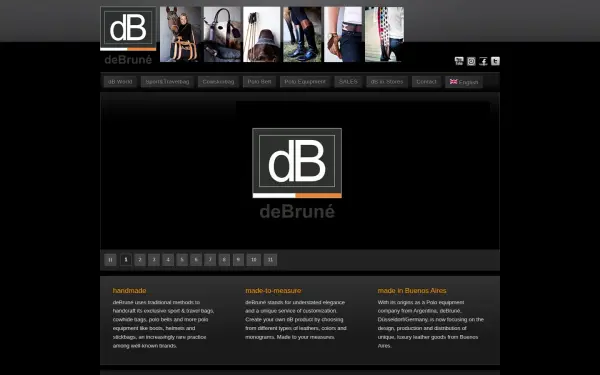
Task: Go to slide 10
Action: click(x=254, y=260)
